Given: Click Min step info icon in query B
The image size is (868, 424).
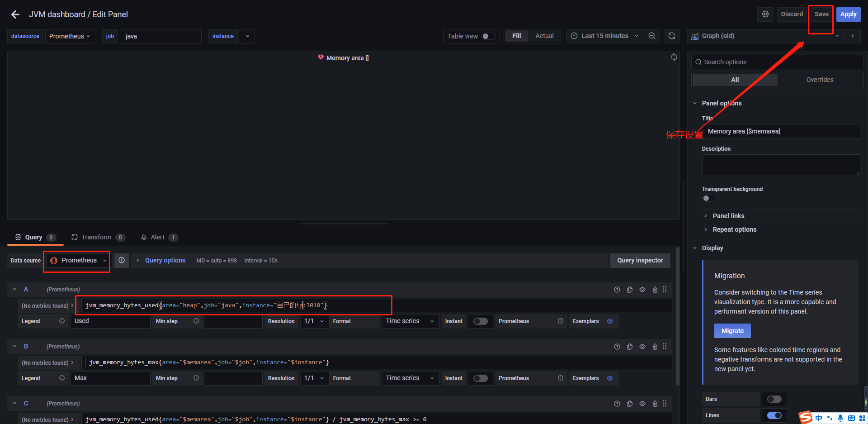Looking at the screenshot, I should click(196, 378).
